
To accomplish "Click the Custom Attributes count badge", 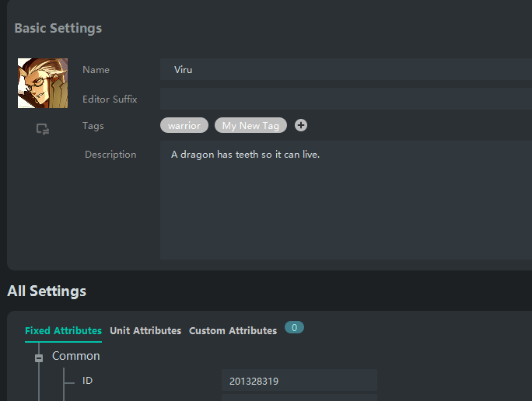I will 294,328.
